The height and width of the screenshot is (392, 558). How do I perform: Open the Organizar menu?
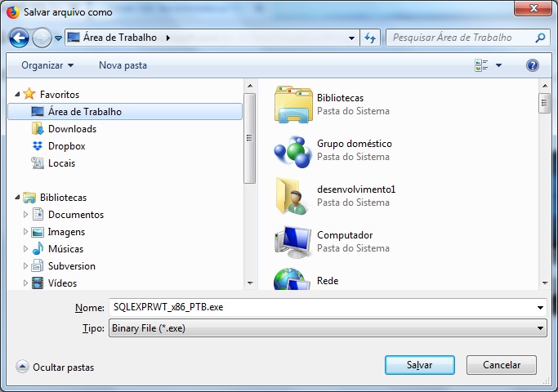[x=47, y=65]
